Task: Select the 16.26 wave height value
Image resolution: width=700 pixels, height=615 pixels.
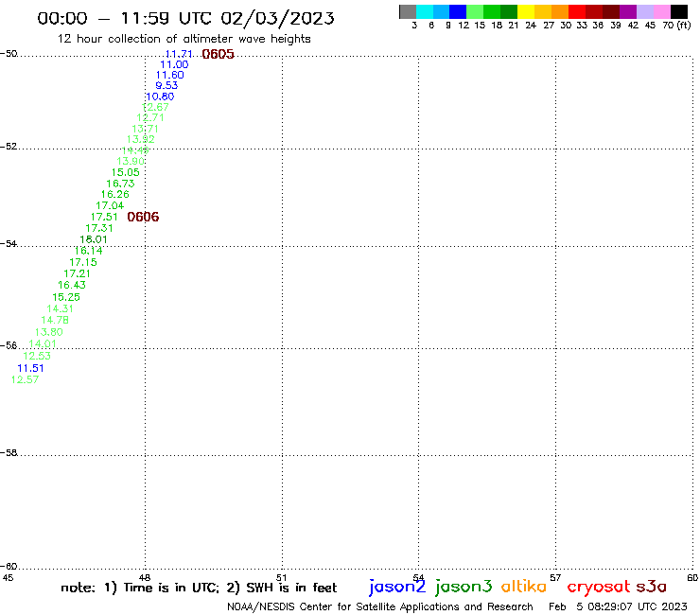Action: pos(114,194)
